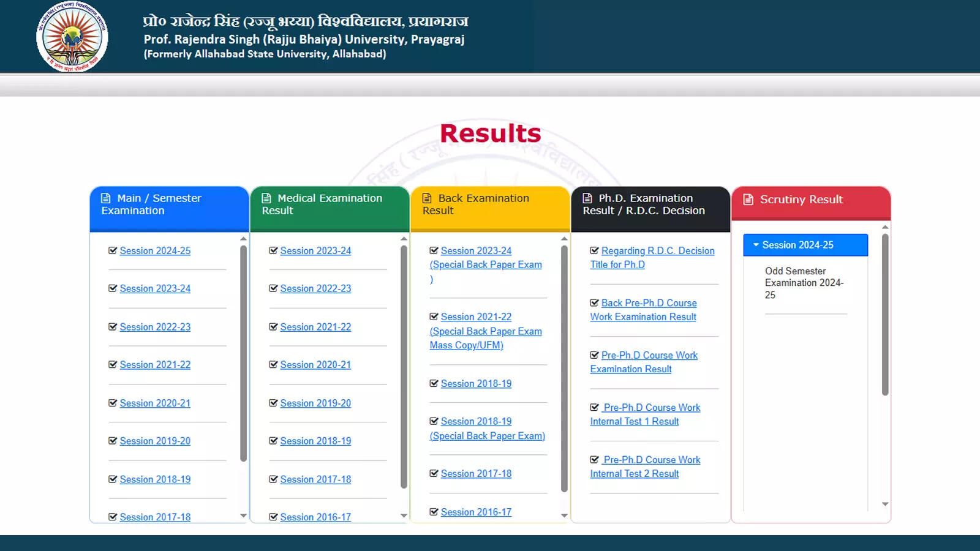This screenshot has height=551, width=980.
Task: Click scroll down arrow in Scrutiny Result column
Action: (x=885, y=504)
